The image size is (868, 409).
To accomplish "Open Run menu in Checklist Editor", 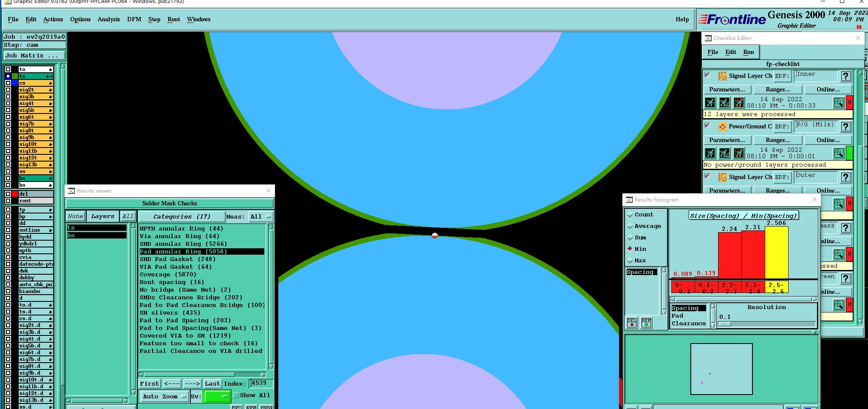I will pyautogui.click(x=749, y=52).
